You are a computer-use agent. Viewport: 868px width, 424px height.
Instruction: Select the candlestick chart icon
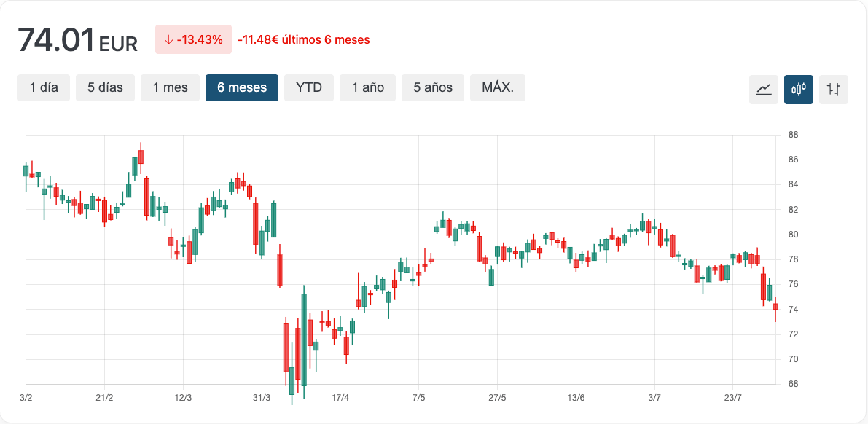tap(798, 90)
